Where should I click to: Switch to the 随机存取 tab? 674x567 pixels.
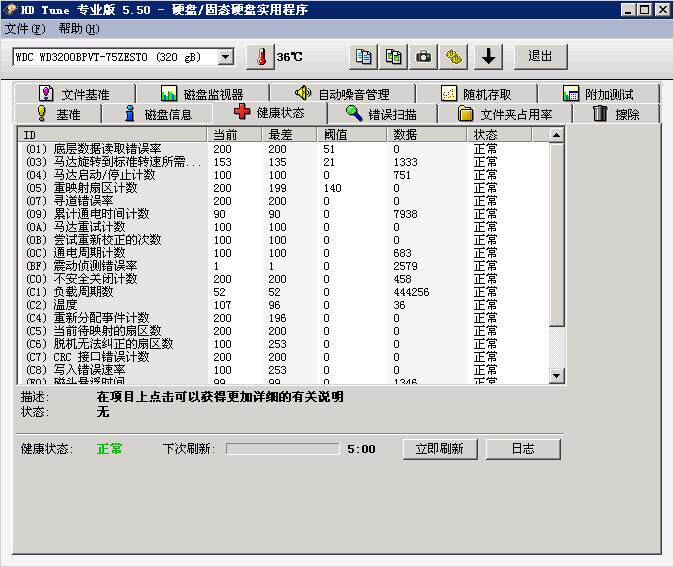click(x=476, y=94)
